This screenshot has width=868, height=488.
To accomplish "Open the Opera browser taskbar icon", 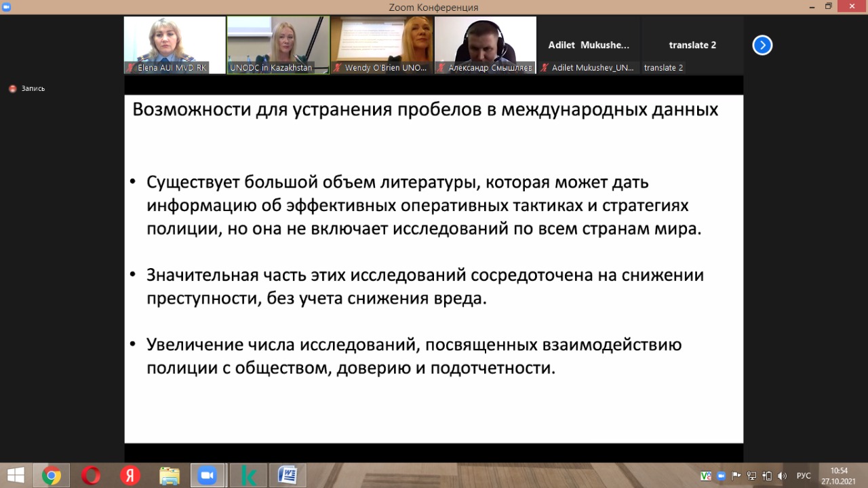I will (x=91, y=475).
